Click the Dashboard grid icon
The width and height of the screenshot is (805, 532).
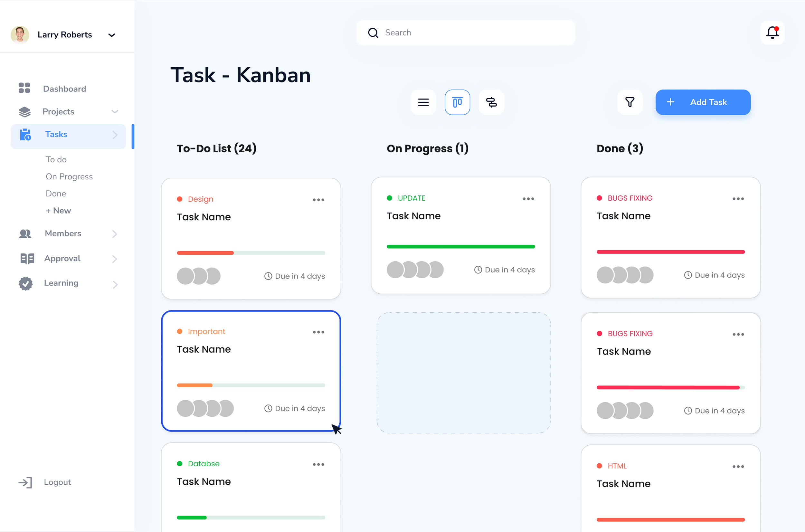point(24,88)
